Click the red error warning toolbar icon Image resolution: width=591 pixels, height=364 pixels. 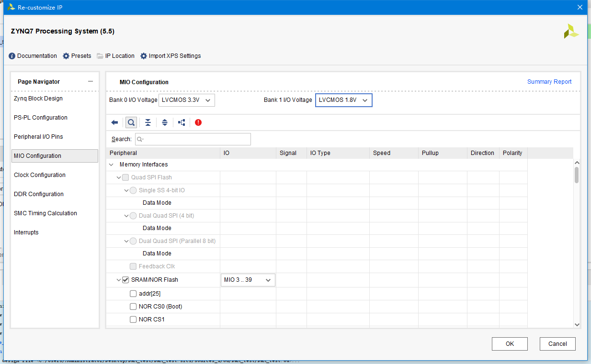pyautogui.click(x=198, y=122)
